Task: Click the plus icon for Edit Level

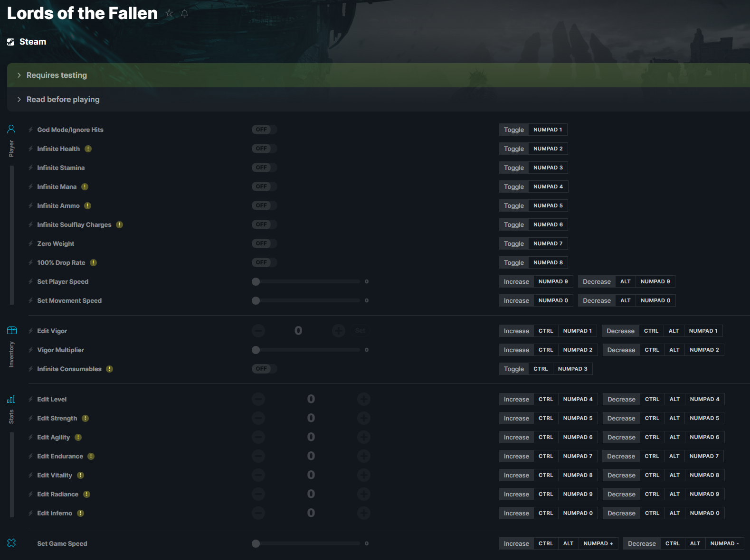Action: click(364, 399)
